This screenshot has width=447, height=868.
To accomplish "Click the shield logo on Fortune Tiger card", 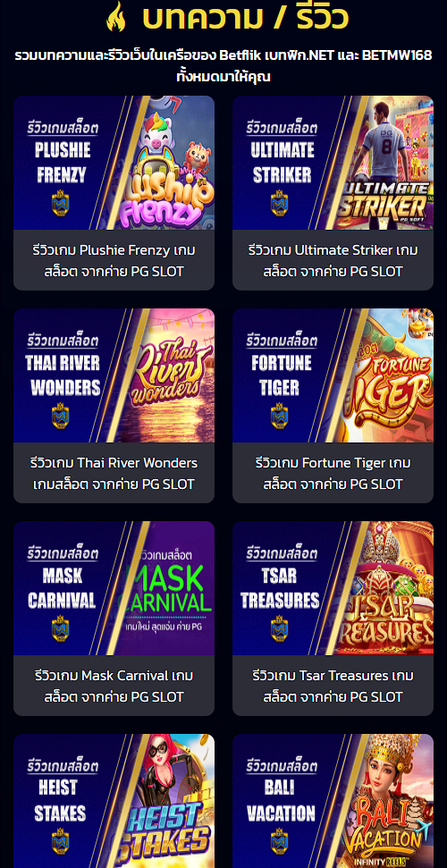I will [279, 415].
